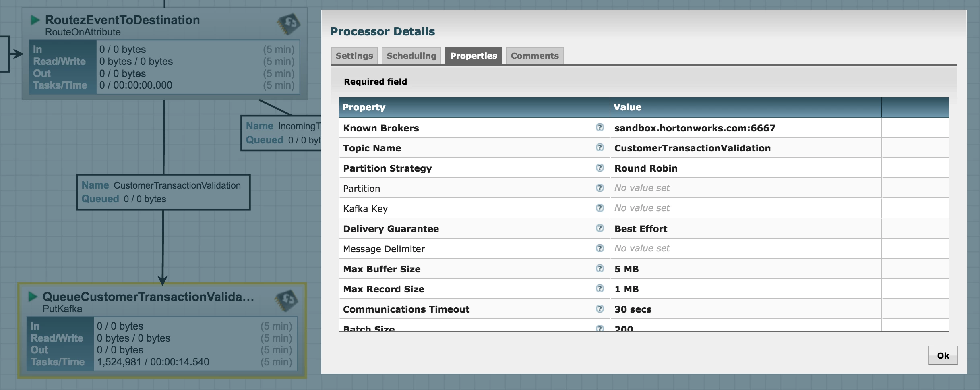980x390 pixels.
Task: Click run status arrow of RoutezEventToDestination
Action: click(x=35, y=20)
